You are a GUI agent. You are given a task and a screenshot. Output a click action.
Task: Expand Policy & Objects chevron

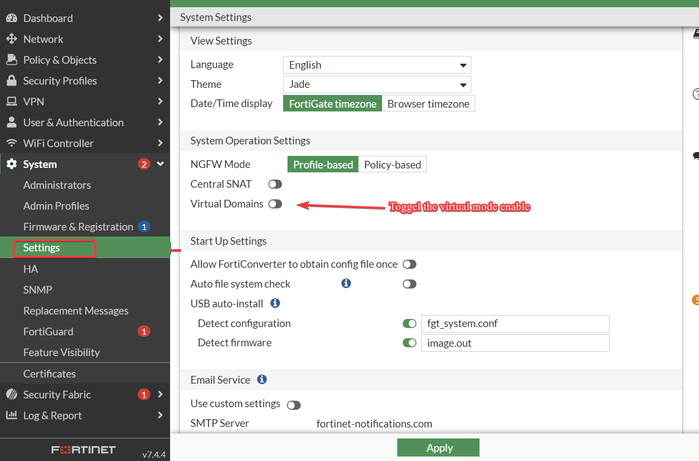pyautogui.click(x=160, y=59)
